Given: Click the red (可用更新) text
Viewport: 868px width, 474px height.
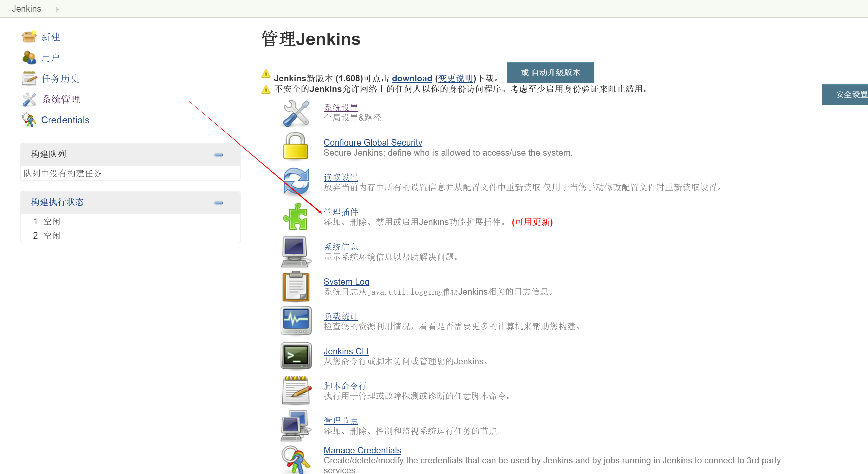Looking at the screenshot, I should pyautogui.click(x=532, y=222).
